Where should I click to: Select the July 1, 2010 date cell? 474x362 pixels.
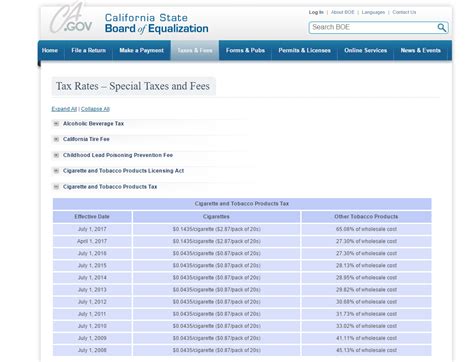pyautogui.click(x=92, y=326)
